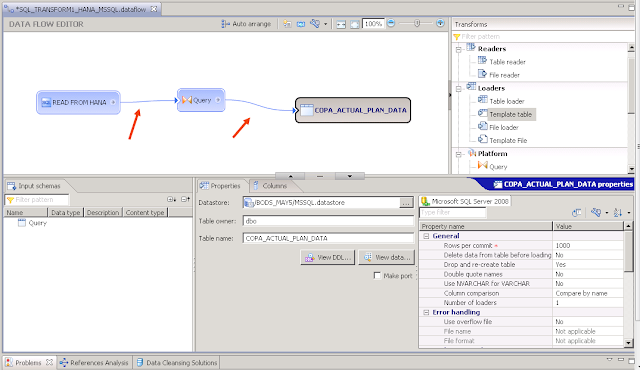Select the Query node in data flow

tap(201, 100)
